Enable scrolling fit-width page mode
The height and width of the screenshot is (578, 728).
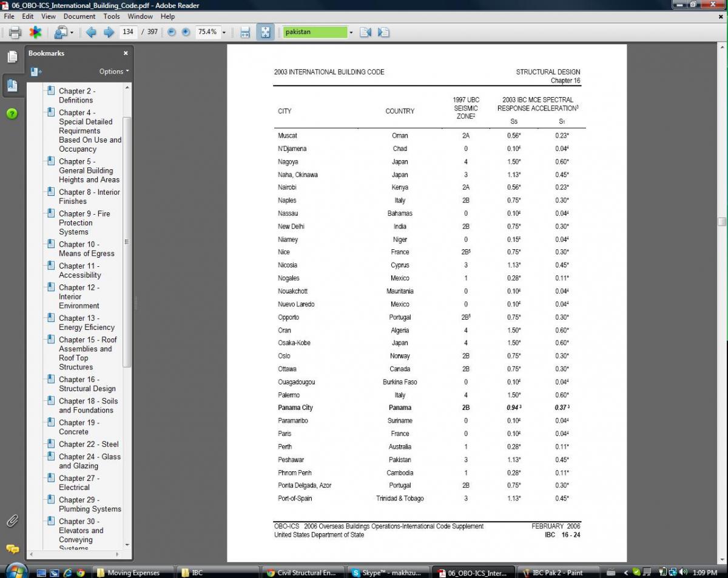coord(245,32)
